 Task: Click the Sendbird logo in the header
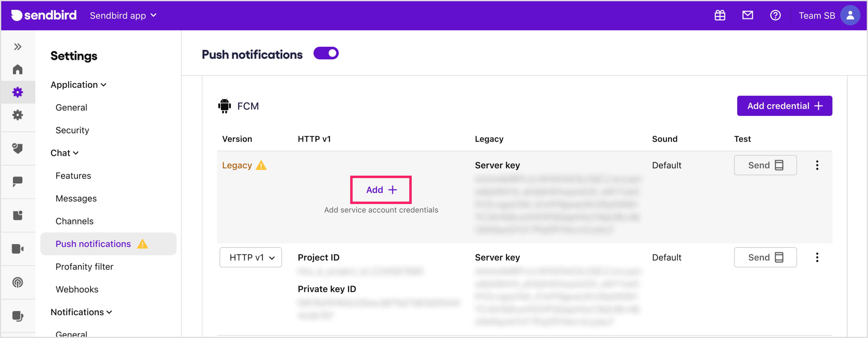click(43, 15)
